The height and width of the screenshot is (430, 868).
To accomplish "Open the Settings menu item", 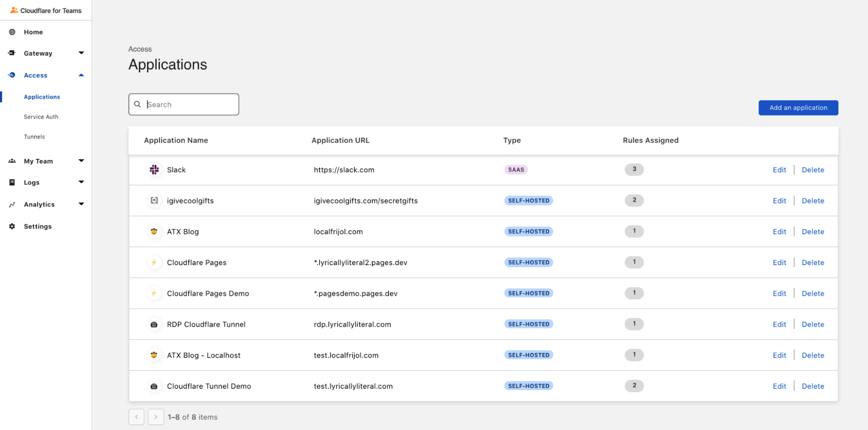I will (38, 226).
